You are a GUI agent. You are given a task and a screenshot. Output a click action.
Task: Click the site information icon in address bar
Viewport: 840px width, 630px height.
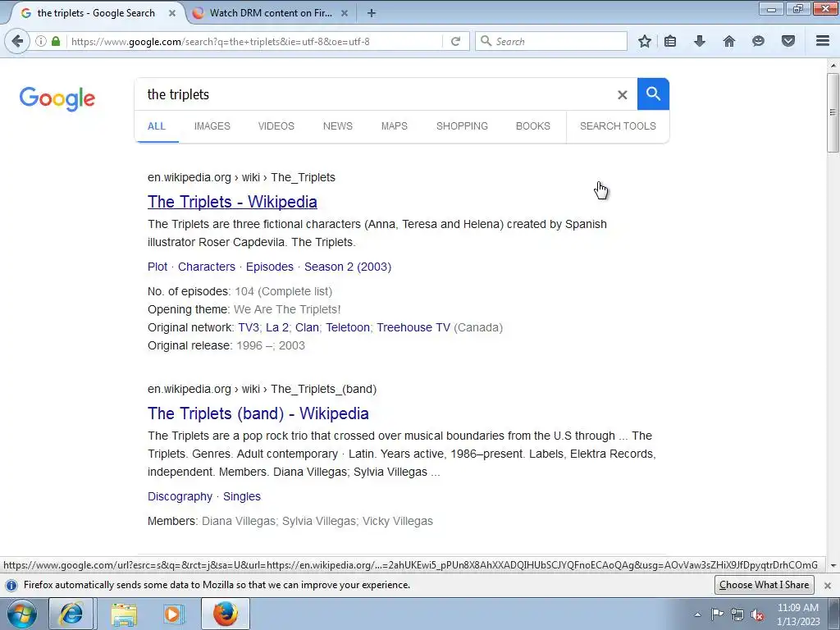(41, 41)
